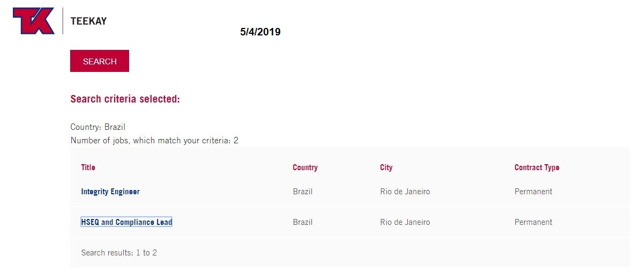Click the 'Country: Brazil' criteria text
Image resolution: width=644 pixels, height=278 pixels.
pos(98,127)
